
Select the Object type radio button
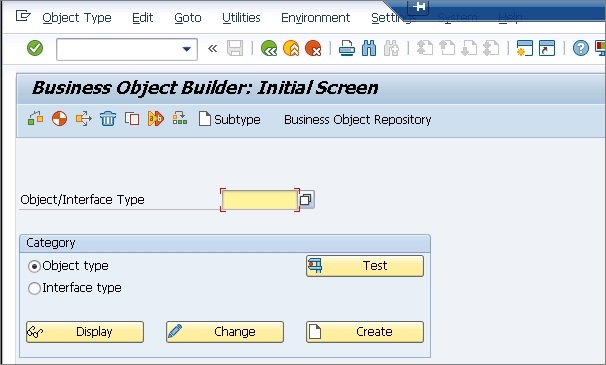pyautogui.click(x=34, y=266)
